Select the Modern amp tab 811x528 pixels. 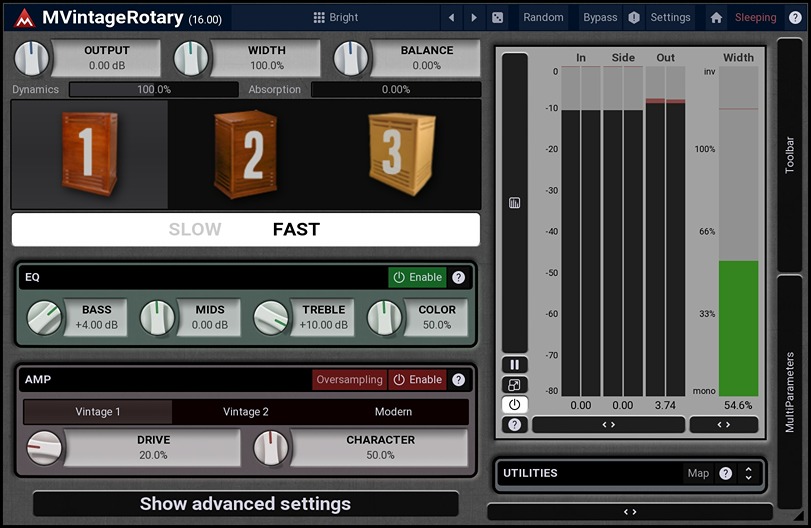[393, 412]
